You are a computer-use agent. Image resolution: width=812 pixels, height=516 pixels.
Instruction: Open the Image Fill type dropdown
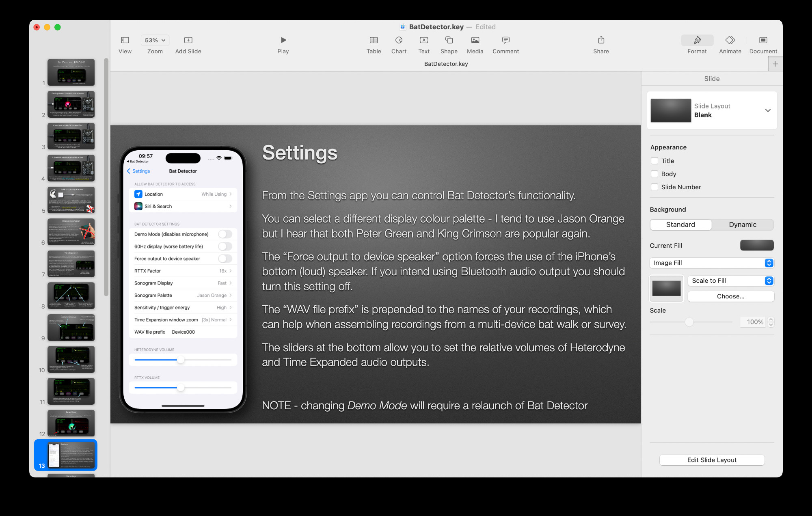pyautogui.click(x=712, y=263)
